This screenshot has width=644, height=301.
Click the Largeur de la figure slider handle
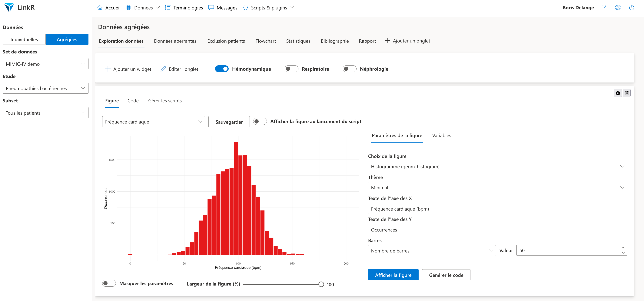click(x=321, y=284)
